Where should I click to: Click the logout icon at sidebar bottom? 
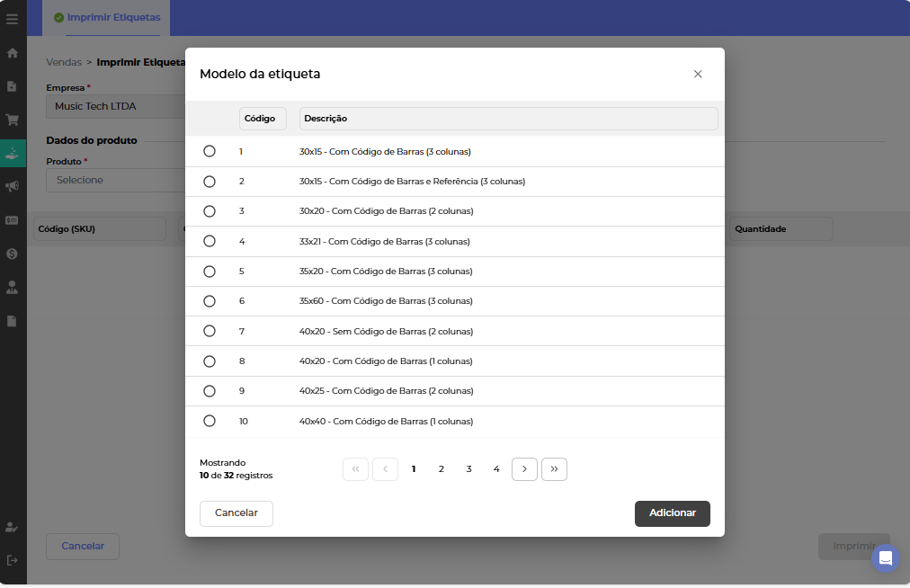tap(13, 560)
